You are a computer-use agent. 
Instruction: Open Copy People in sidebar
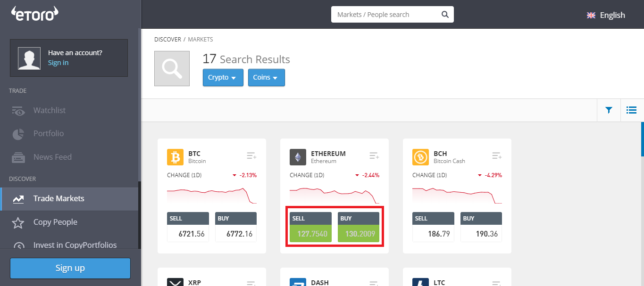point(55,222)
